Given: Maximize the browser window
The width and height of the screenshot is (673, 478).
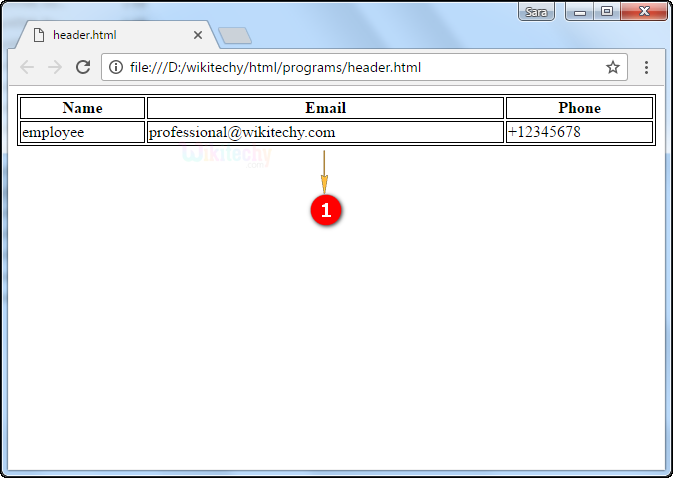Looking at the screenshot, I should [x=607, y=12].
